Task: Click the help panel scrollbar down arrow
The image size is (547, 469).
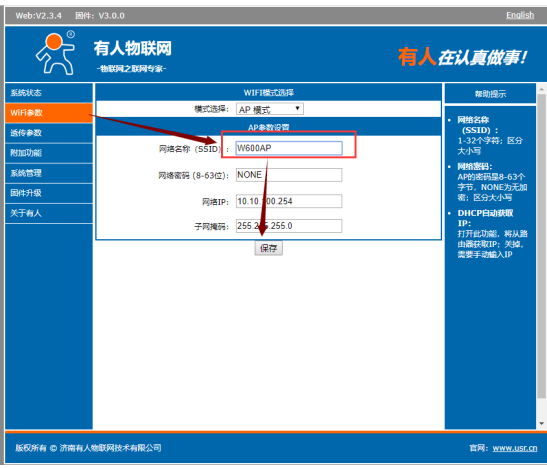Action: point(541,424)
